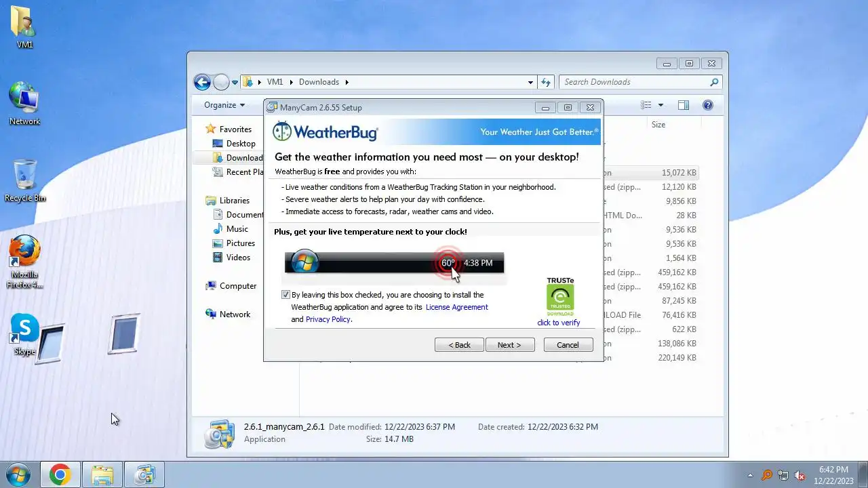868x488 pixels.
Task: Toggle the preview pane in Explorer
Action: pyautogui.click(x=684, y=105)
